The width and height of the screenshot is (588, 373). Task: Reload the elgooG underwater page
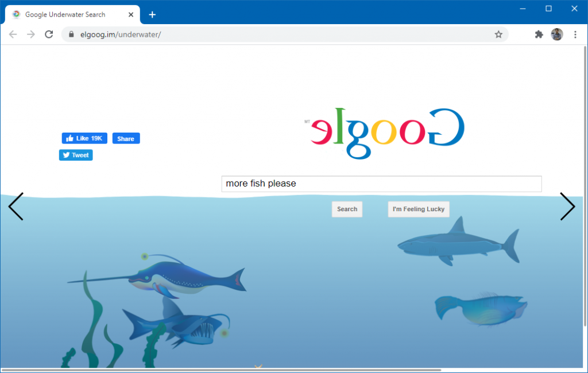click(x=48, y=34)
